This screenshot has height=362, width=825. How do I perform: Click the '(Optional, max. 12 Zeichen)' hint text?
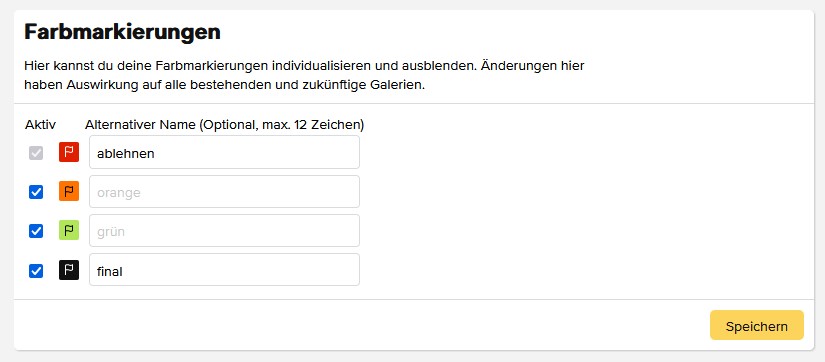click(x=280, y=125)
